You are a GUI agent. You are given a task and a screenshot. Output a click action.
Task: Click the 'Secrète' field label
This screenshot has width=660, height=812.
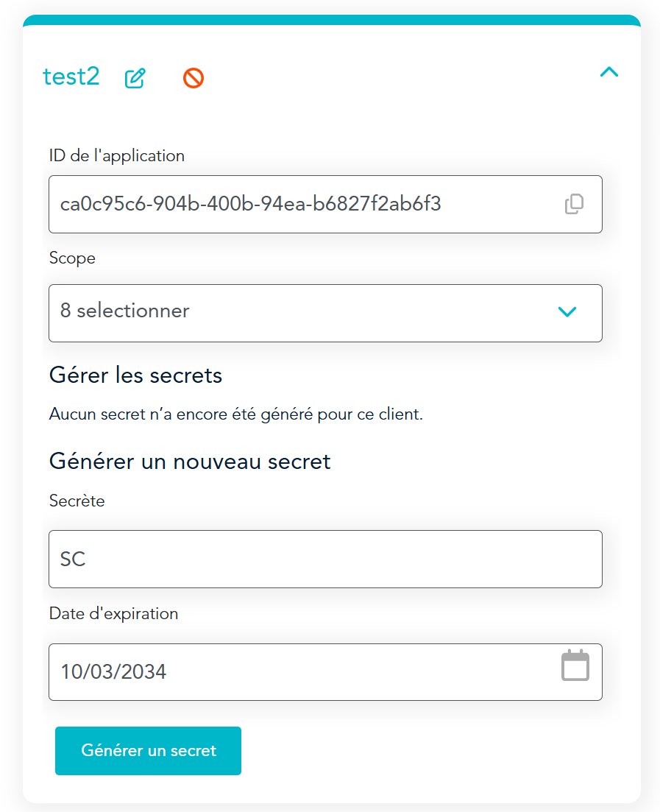click(x=77, y=501)
